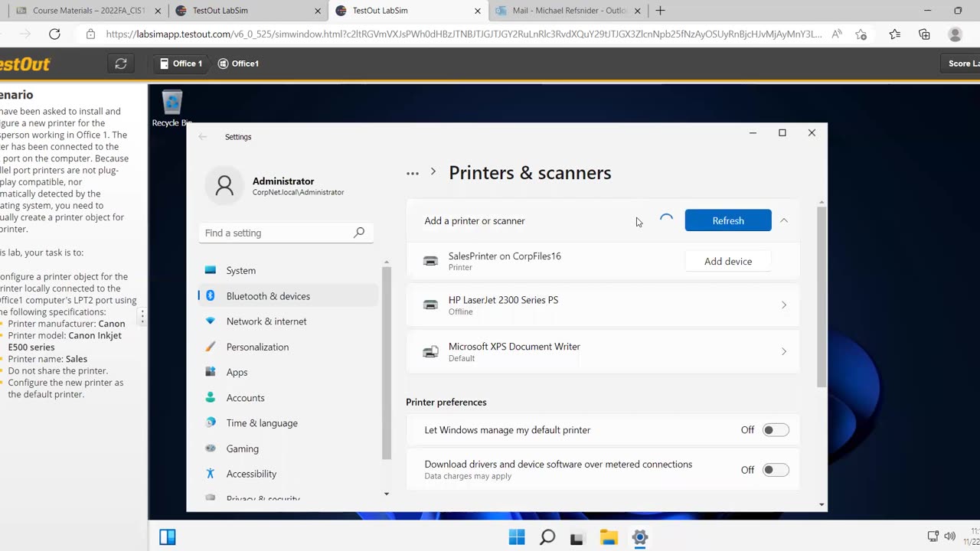
Task: Click the Personalization paintbrush icon
Action: pos(211,347)
